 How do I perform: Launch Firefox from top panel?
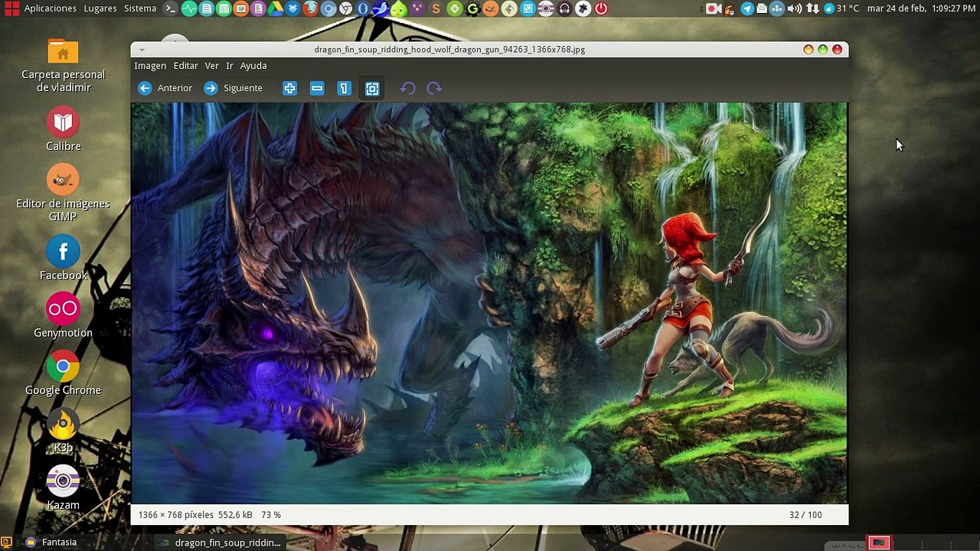tap(310, 8)
